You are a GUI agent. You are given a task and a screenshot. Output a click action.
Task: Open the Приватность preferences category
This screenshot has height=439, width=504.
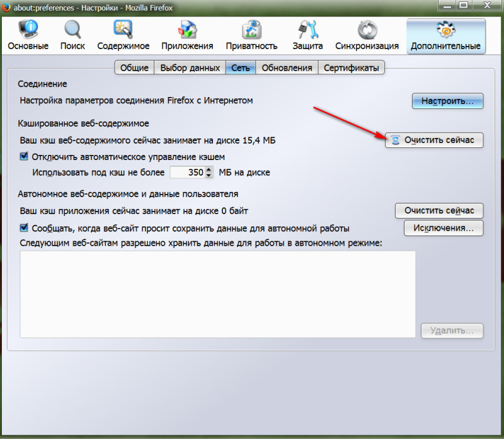pos(251,35)
